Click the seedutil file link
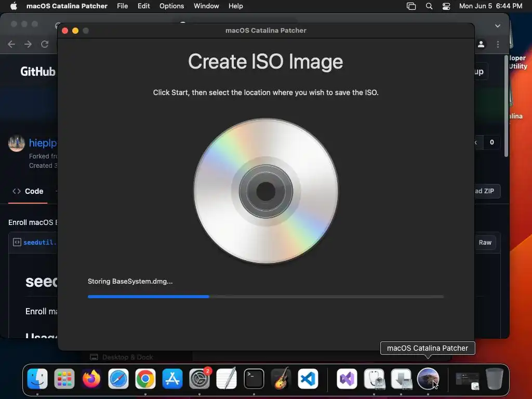 39,242
